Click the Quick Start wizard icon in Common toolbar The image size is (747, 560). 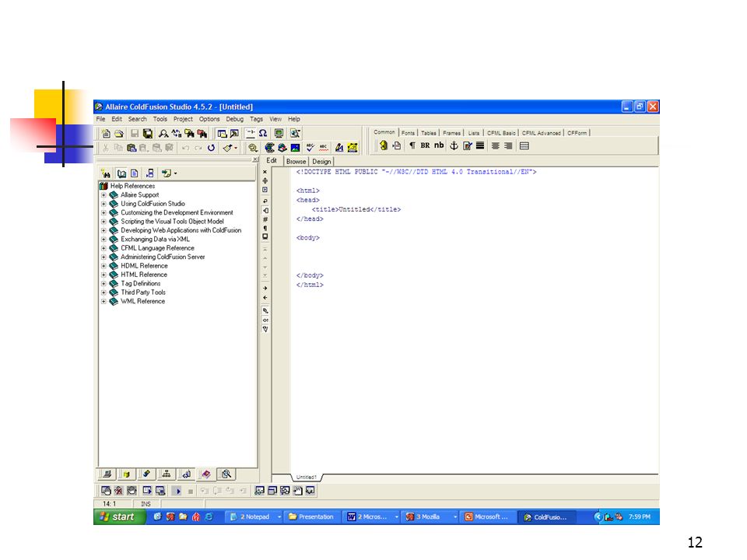click(384, 145)
